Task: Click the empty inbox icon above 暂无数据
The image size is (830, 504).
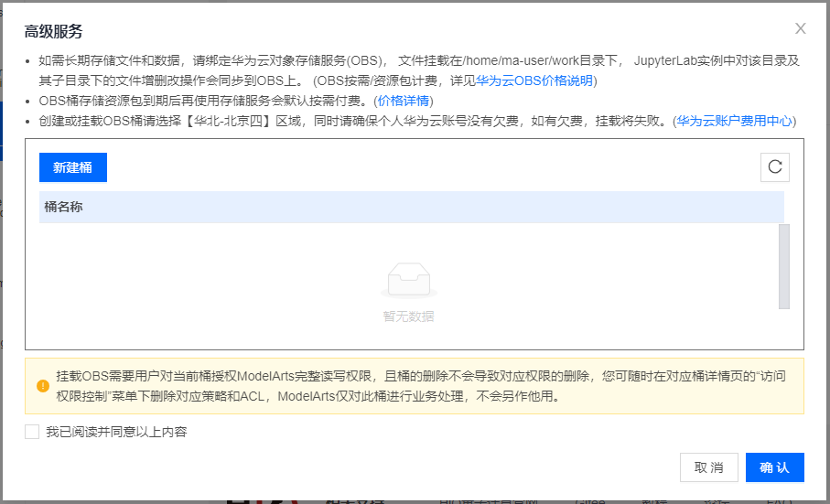Action: click(407, 280)
